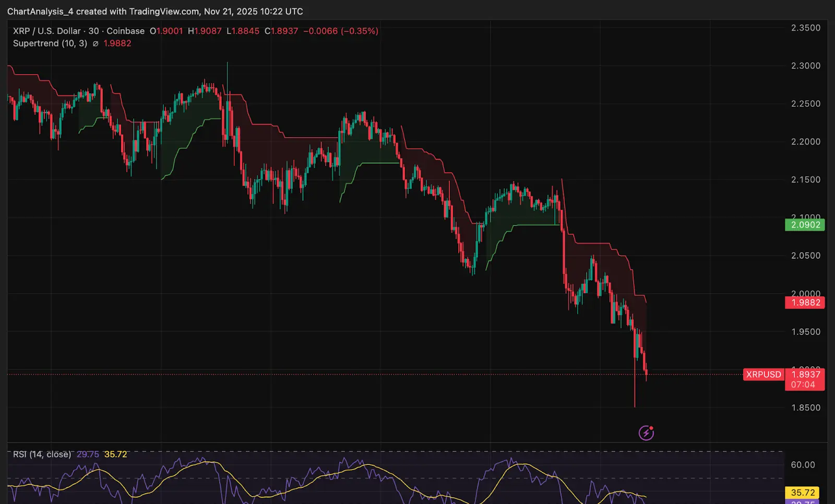835x504 pixels.
Task: Click the high value H1.9087
Action: pyautogui.click(x=205, y=31)
